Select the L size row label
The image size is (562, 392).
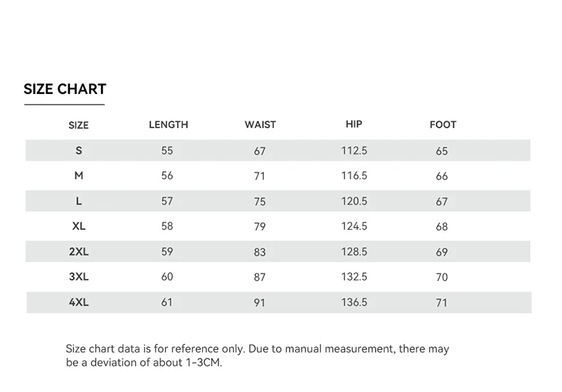point(78,201)
